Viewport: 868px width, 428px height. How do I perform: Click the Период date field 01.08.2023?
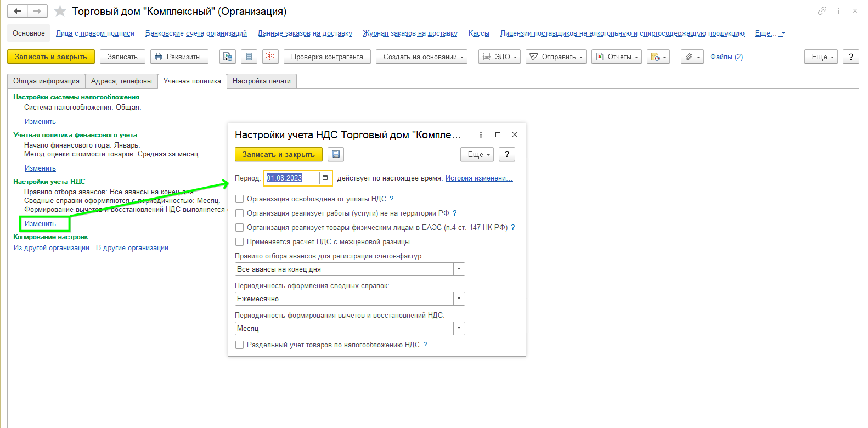click(292, 178)
